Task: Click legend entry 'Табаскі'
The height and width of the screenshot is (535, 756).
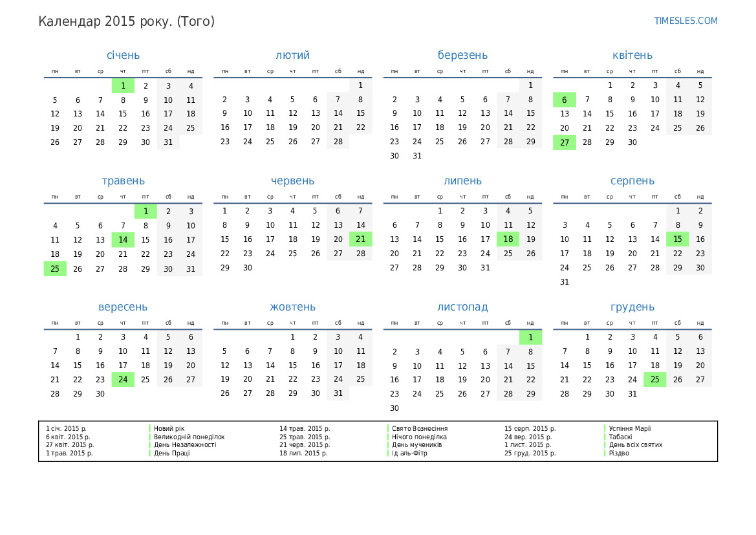Action: coord(621,437)
